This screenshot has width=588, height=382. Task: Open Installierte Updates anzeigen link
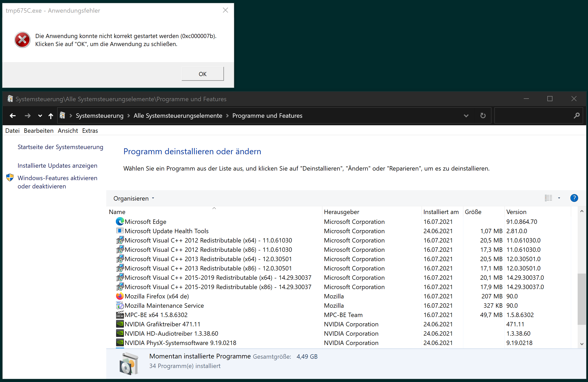click(57, 166)
